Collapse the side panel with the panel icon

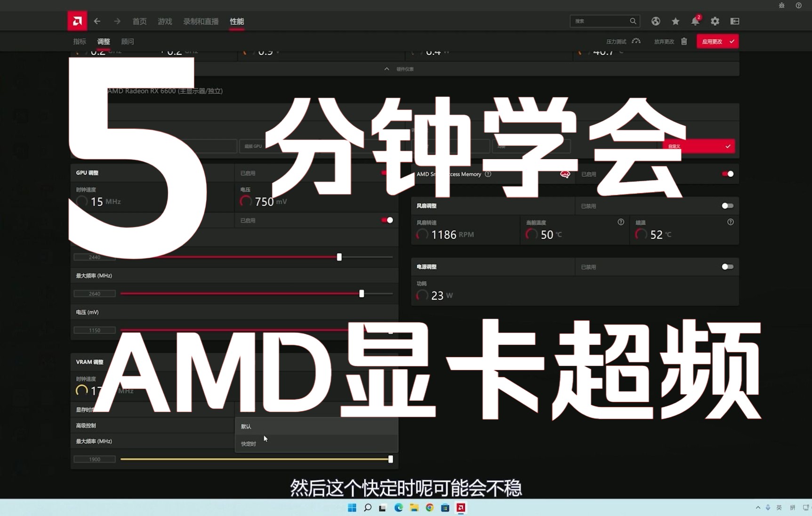point(734,21)
